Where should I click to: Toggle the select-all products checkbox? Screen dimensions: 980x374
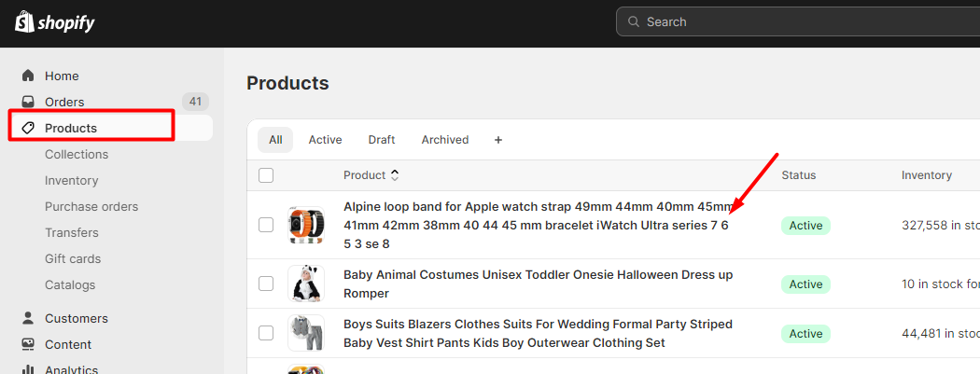(266, 175)
